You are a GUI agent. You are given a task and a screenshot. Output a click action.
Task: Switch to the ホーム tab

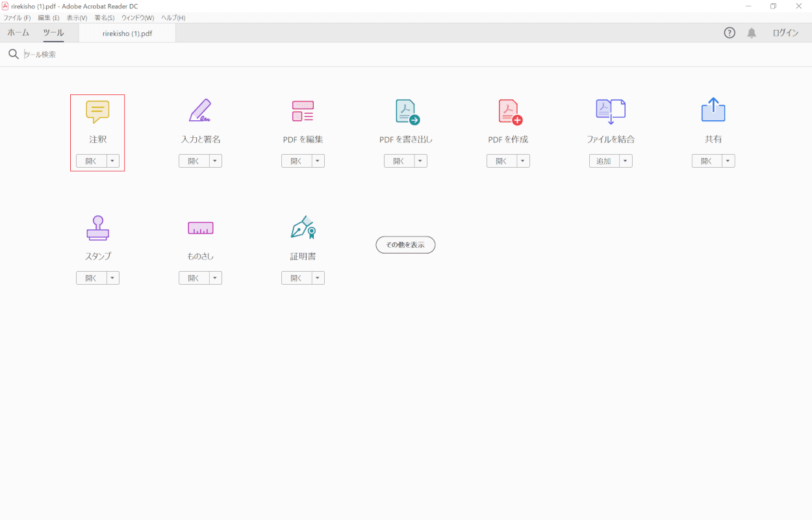pos(18,32)
